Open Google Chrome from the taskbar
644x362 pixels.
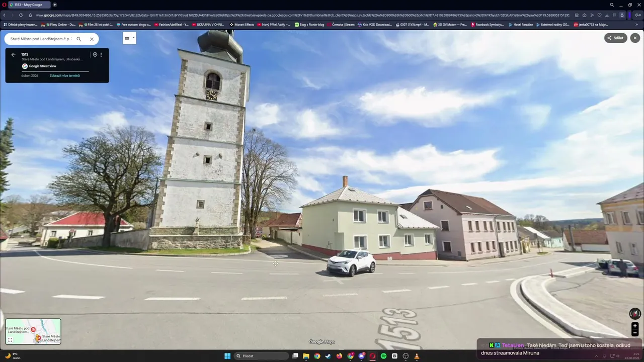[x=317, y=356]
